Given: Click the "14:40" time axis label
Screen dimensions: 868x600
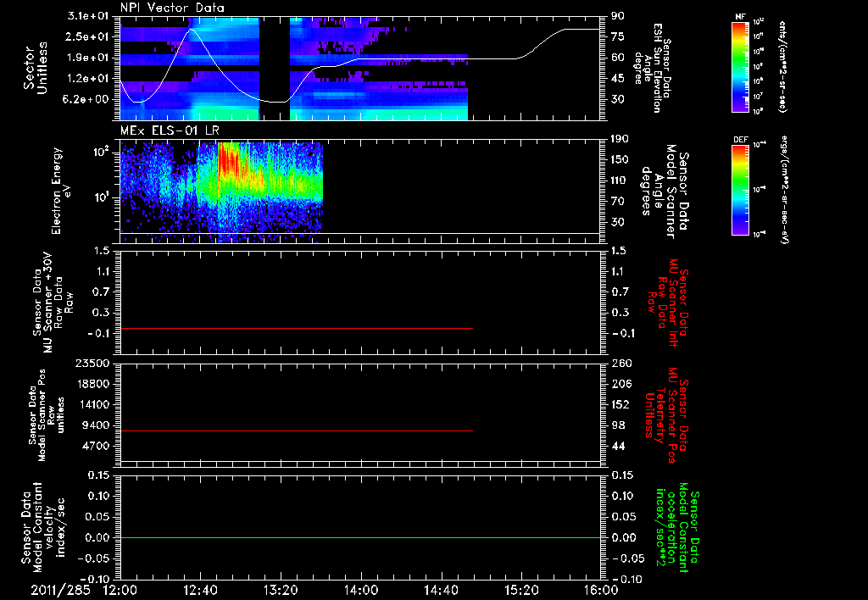Looking at the screenshot, I should click(441, 590).
